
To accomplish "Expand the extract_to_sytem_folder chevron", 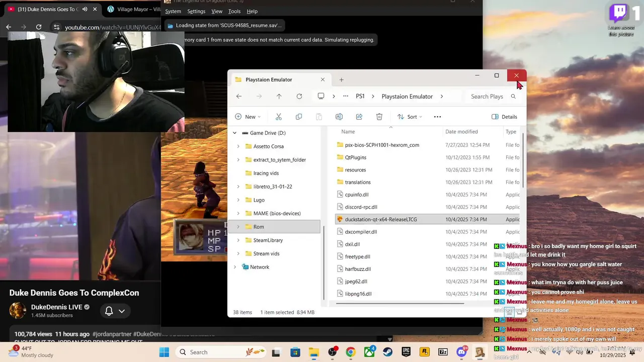I will [238, 160].
